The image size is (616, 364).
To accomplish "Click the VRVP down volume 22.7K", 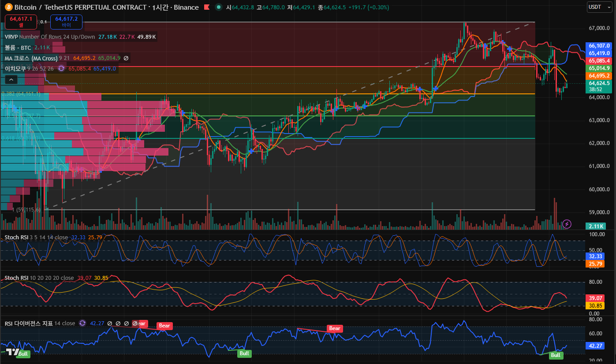I will (127, 37).
